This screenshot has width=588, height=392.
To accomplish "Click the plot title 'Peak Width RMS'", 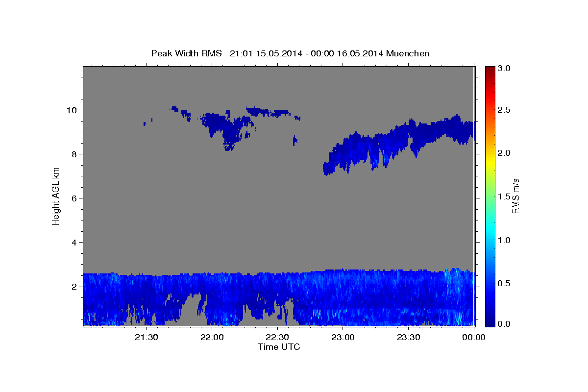I will tap(186, 53).
